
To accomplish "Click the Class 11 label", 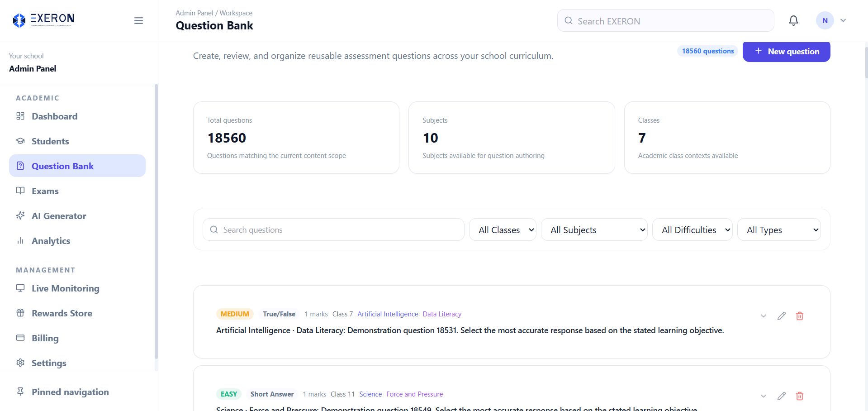I will [342, 394].
